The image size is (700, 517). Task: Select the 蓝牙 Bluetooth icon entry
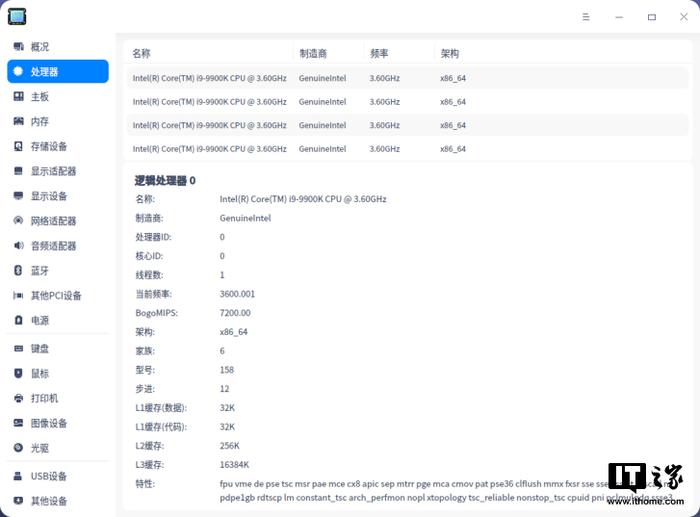18,271
